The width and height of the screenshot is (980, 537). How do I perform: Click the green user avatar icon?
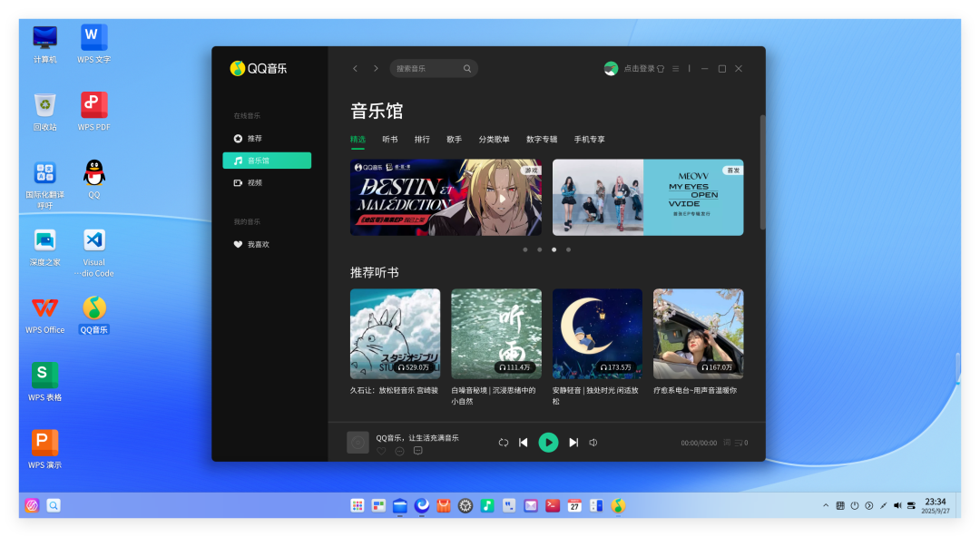coord(611,69)
